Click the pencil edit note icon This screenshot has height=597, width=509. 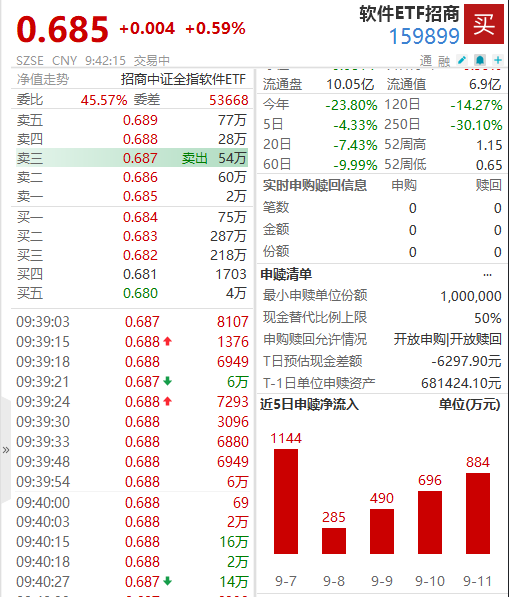point(462,60)
